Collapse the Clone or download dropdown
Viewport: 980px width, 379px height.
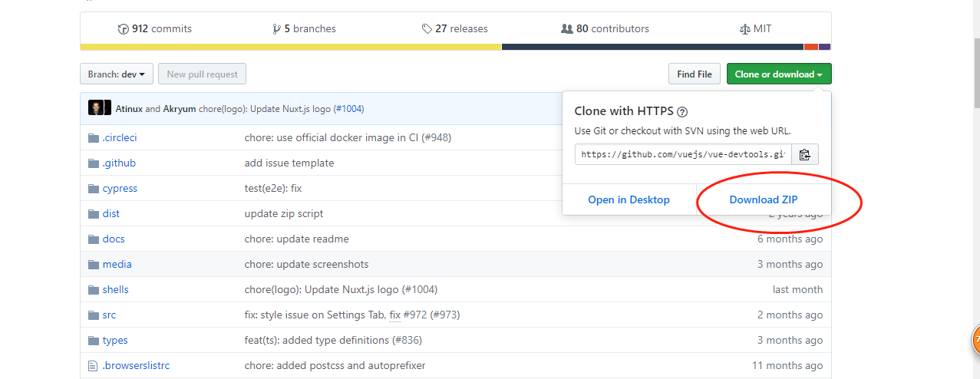click(x=778, y=74)
